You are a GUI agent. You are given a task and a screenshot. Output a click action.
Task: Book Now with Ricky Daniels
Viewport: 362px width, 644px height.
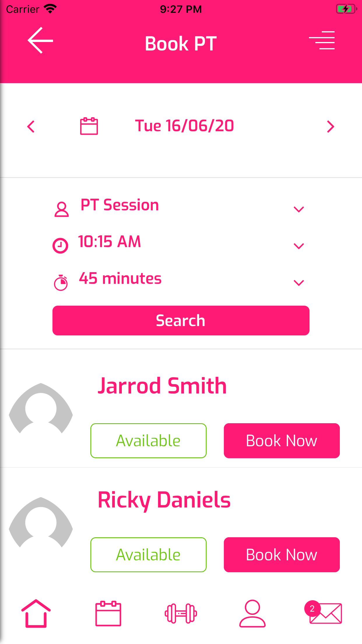[282, 554]
